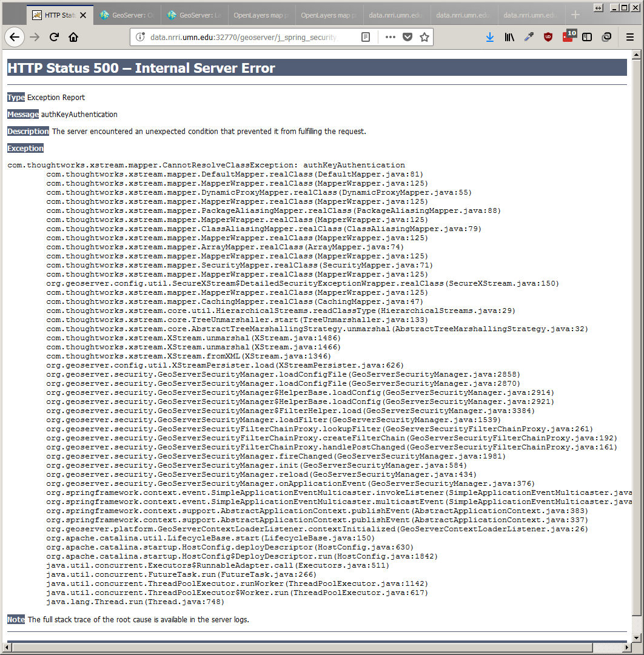The image size is (644, 655).
Task: Toggle reader view in address bar
Action: (366, 37)
